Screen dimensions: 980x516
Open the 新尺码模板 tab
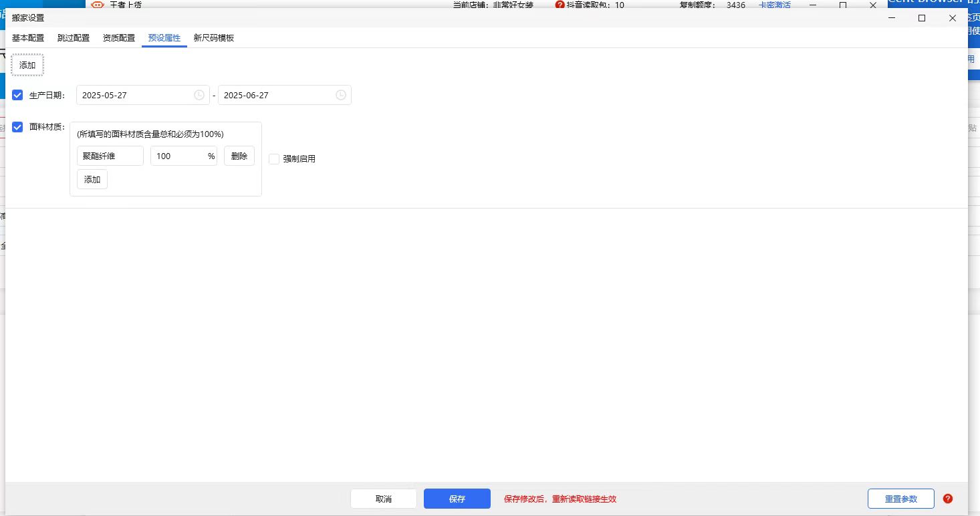point(214,38)
